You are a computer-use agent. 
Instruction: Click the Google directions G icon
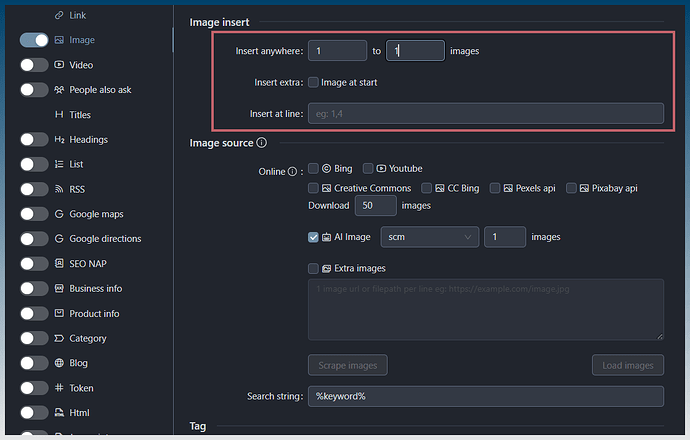pyautogui.click(x=59, y=238)
